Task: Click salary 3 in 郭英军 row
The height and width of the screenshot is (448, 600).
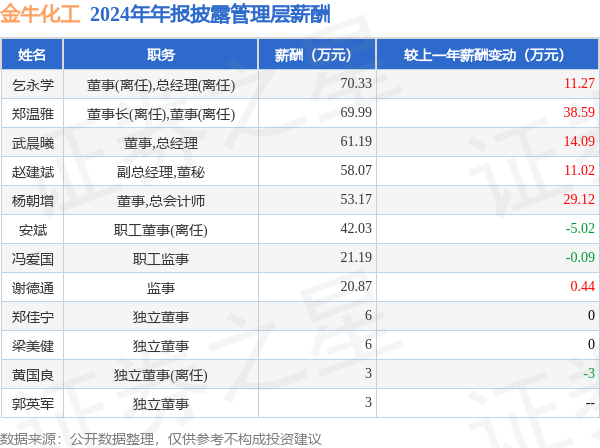Action: tap(368, 402)
